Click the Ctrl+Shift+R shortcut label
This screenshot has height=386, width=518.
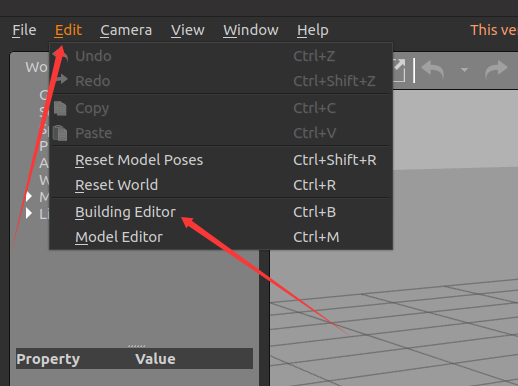pos(335,160)
